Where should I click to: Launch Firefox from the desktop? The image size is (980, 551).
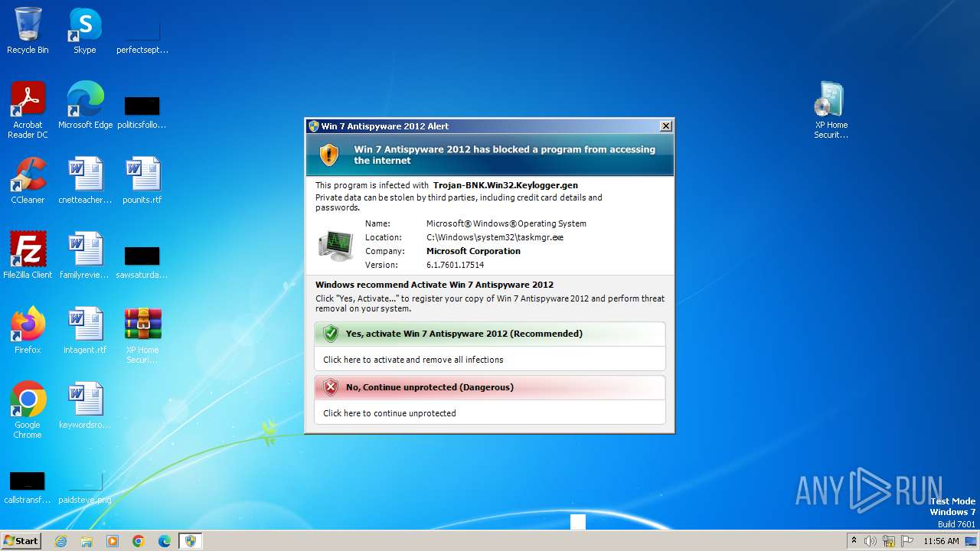click(28, 331)
